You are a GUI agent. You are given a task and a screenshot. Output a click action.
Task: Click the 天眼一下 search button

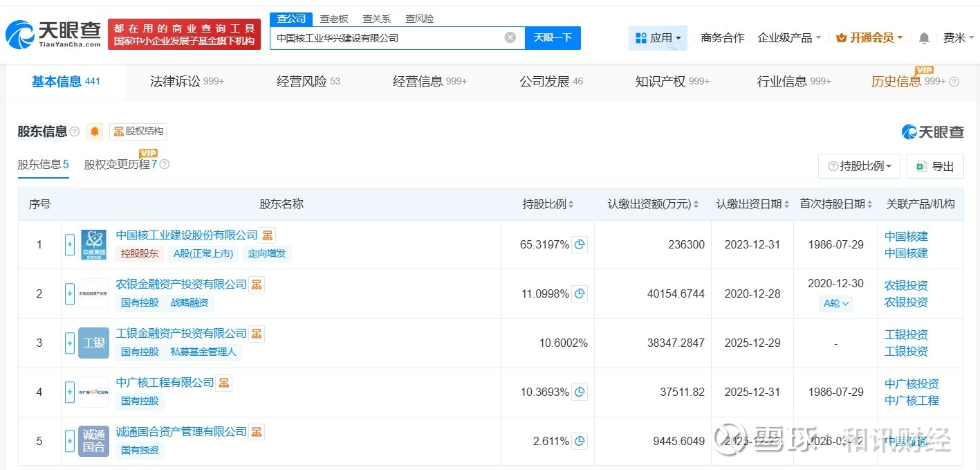[x=553, y=38]
